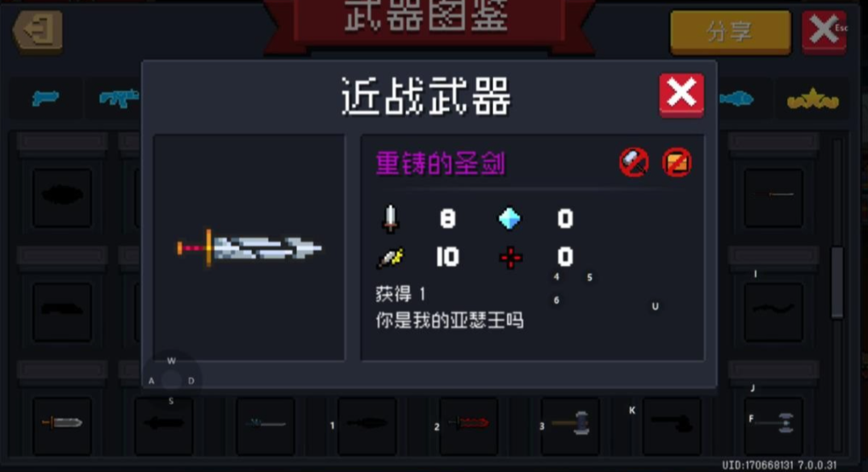This screenshot has width=868, height=472.
Task: Open the fish weapon category tab
Action: click(736, 99)
